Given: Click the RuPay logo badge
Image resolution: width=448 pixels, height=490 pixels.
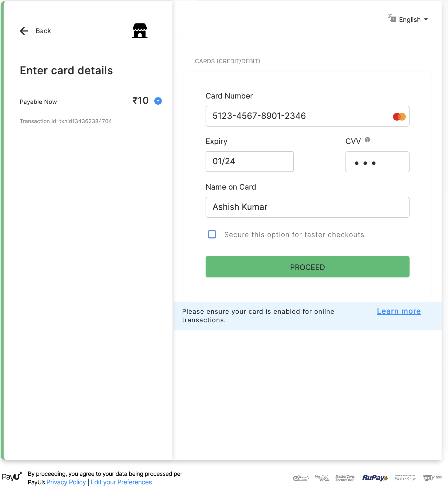Looking at the screenshot, I should pos(375,478).
